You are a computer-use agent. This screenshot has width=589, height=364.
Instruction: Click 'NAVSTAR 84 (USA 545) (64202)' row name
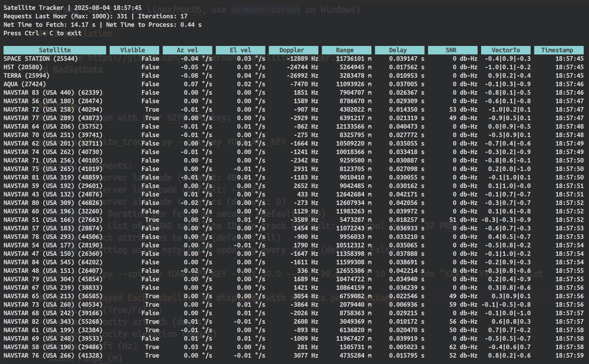53,262
